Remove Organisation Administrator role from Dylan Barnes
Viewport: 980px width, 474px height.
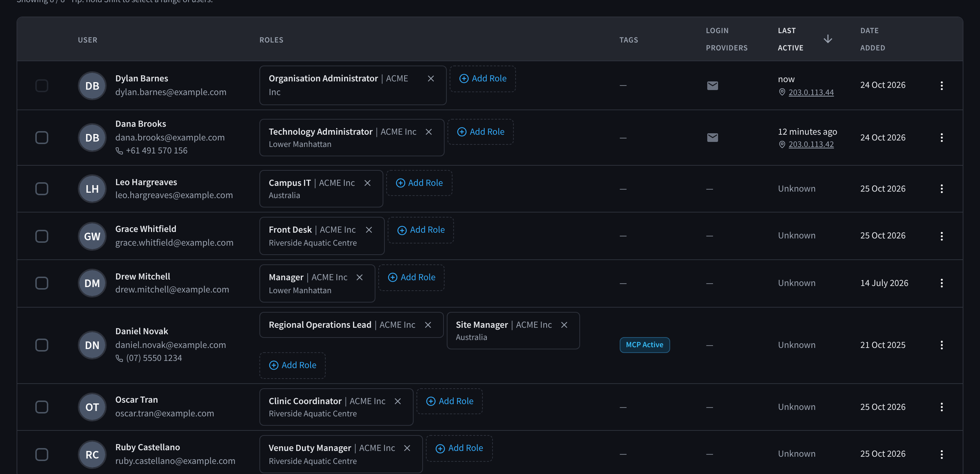pos(431,79)
